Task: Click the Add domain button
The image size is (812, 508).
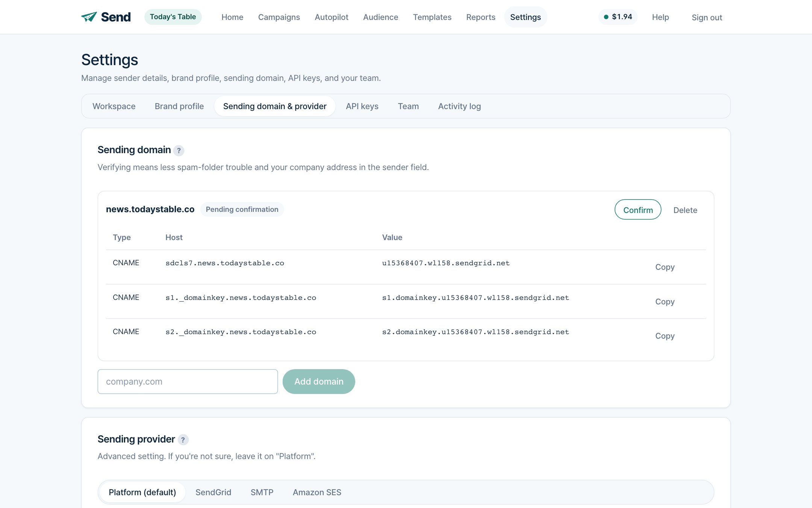Action: (319, 382)
